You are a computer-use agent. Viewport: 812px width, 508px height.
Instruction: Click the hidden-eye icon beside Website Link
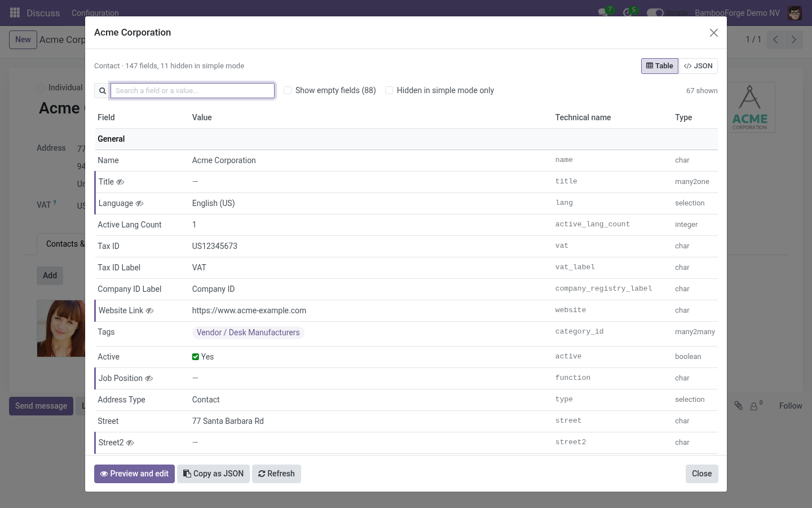(x=149, y=310)
